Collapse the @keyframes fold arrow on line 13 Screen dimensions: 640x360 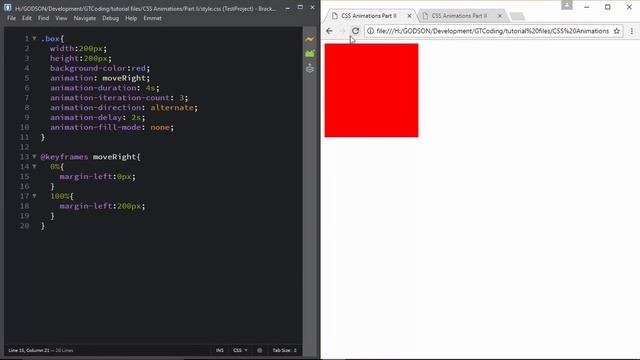(x=34, y=156)
